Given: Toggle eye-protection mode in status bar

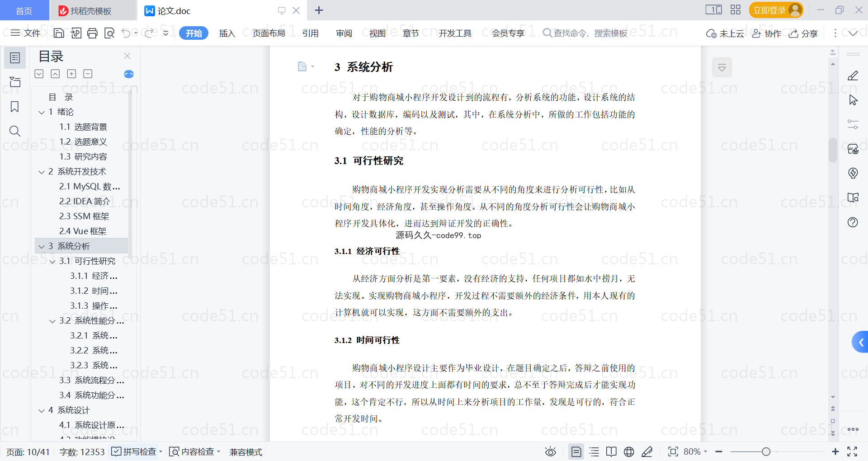Looking at the screenshot, I should point(550,452).
